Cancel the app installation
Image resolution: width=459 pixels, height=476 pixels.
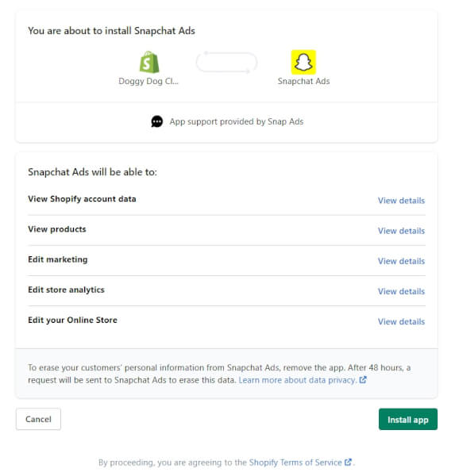click(38, 419)
